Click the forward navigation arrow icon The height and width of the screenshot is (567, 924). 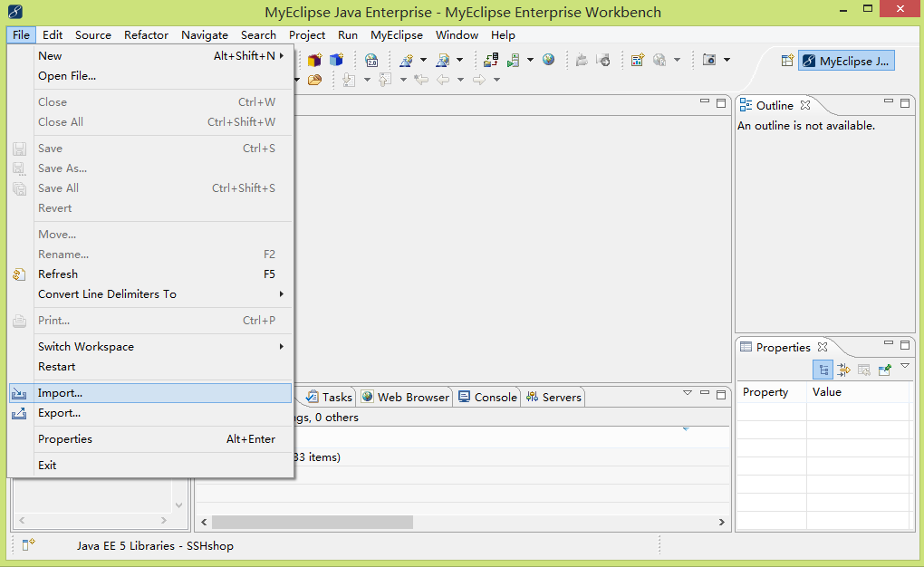(479, 80)
